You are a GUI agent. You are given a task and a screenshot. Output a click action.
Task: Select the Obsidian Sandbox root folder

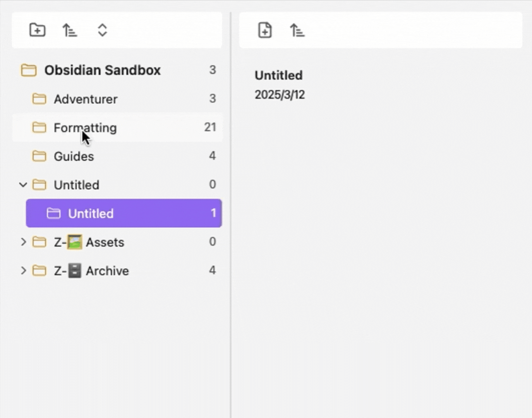102,70
